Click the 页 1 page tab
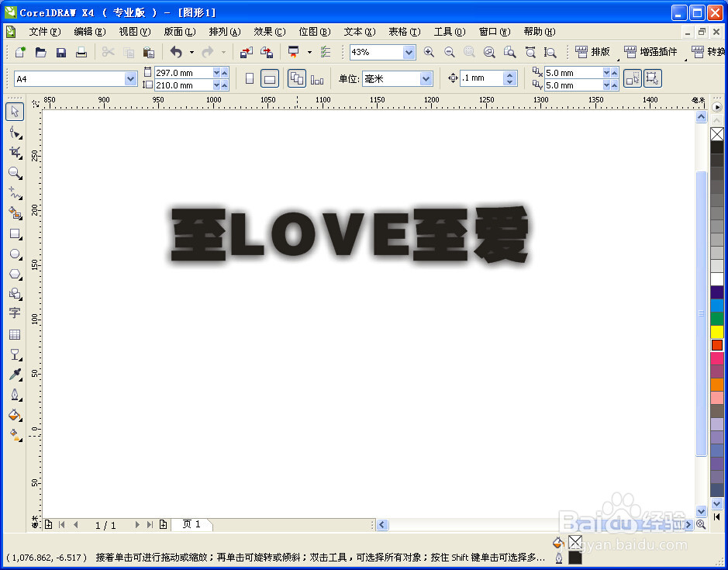Image resolution: width=728 pixels, height=570 pixels. pos(191,524)
